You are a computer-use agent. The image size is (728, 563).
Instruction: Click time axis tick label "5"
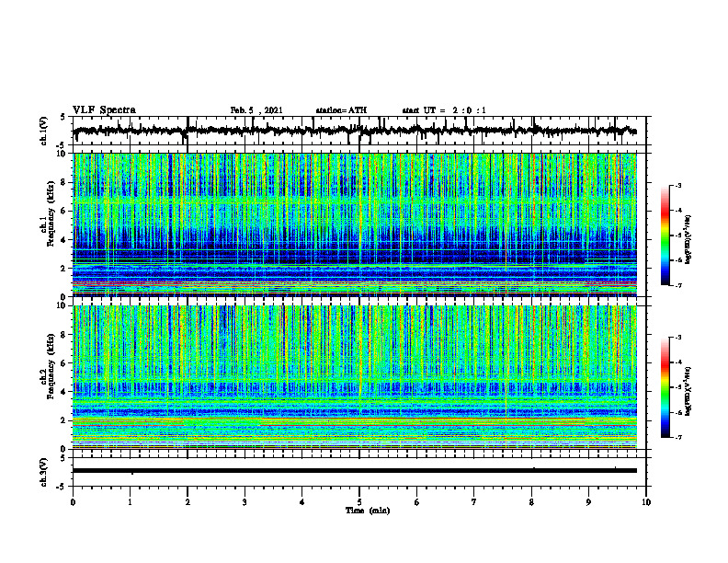[x=359, y=502]
